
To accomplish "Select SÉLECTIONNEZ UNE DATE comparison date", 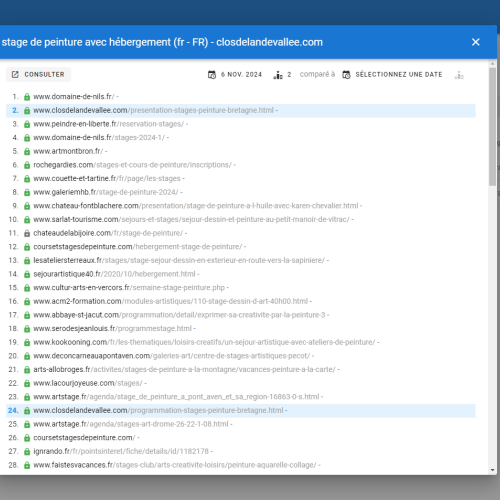I will [399, 74].
